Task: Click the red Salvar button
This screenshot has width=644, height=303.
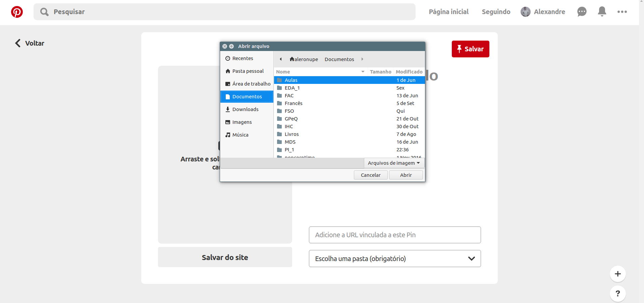Action: point(470,49)
